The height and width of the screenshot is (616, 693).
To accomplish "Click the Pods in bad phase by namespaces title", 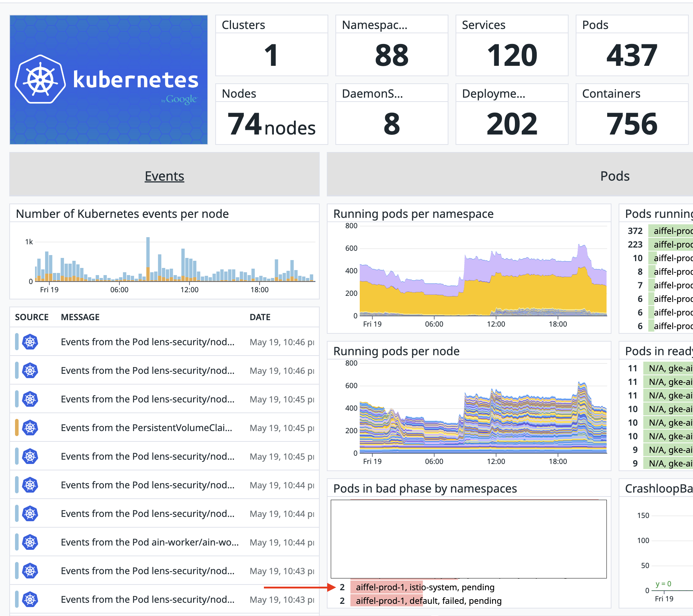I will coord(425,488).
